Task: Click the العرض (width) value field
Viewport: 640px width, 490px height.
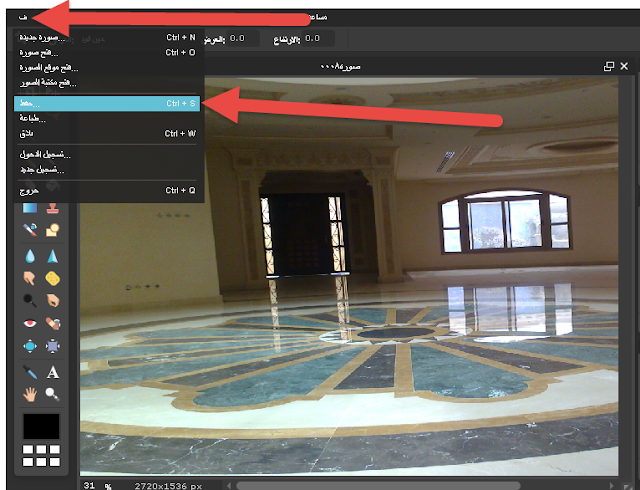Action: click(x=243, y=38)
